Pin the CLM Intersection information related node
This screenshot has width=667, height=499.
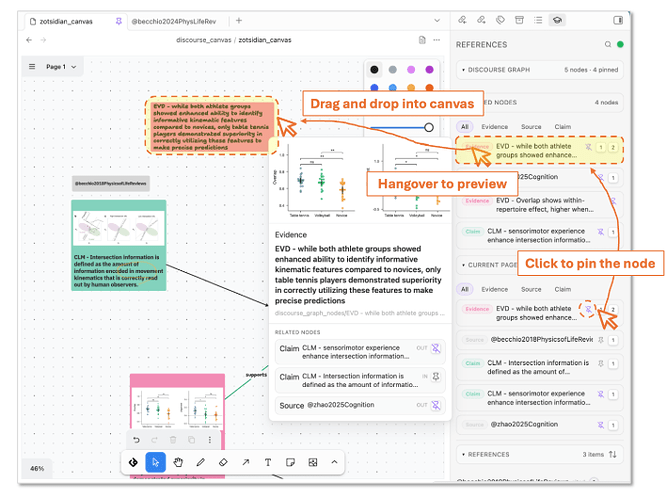click(x=436, y=376)
